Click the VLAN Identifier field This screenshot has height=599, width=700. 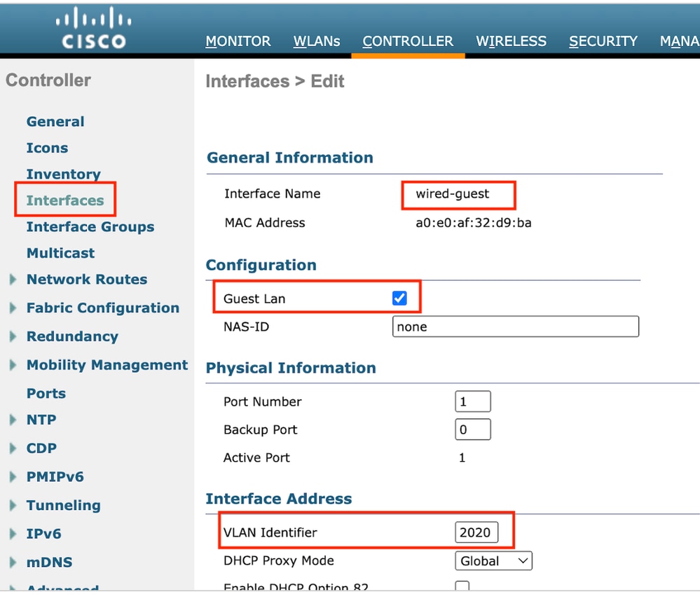pyautogui.click(x=476, y=532)
